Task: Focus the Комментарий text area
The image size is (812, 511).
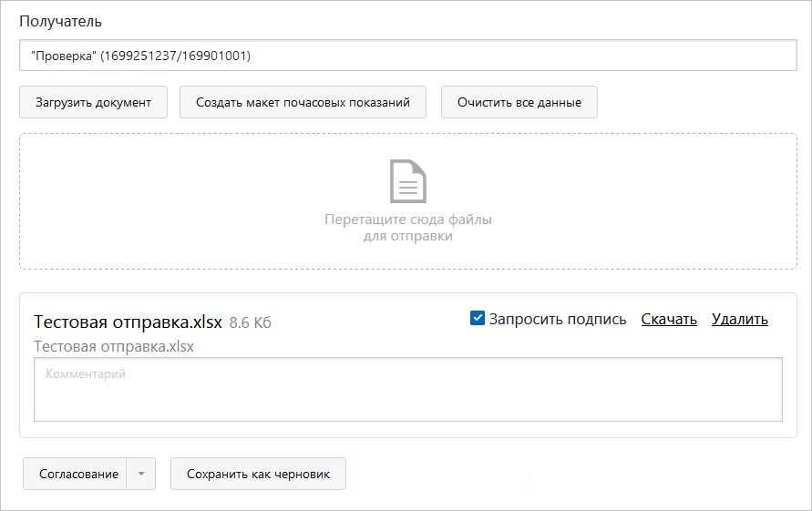Action: pos(408,389)
